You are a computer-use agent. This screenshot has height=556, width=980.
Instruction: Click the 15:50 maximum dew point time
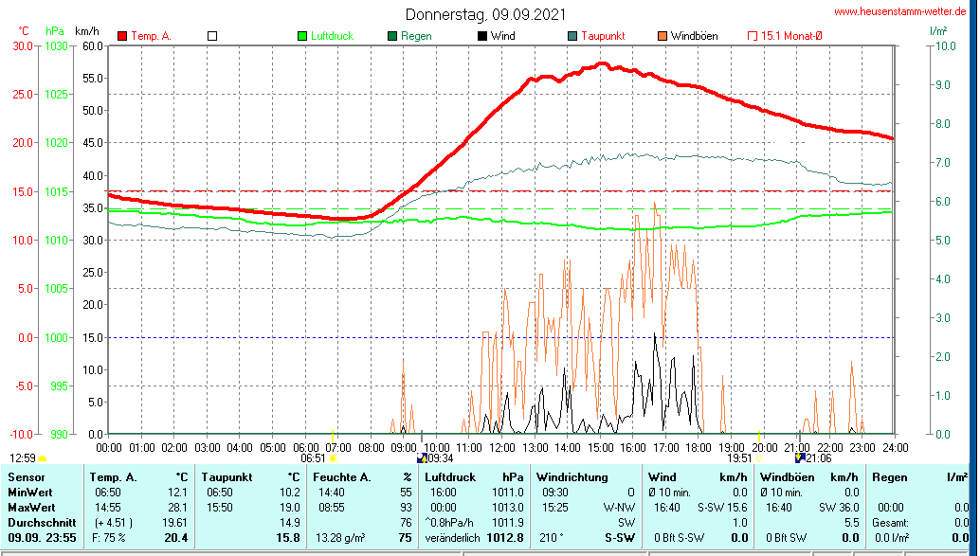coord(220,508)
